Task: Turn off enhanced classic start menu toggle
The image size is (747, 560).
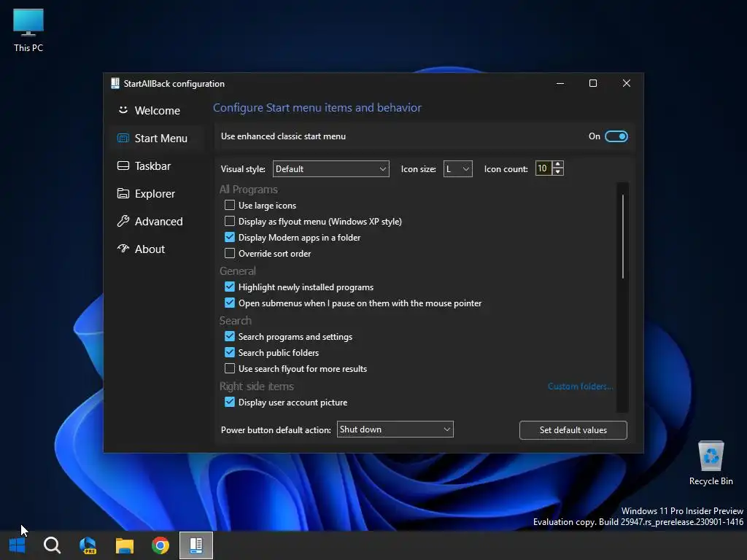Action: pyautogui.click(x=616, y=136)
